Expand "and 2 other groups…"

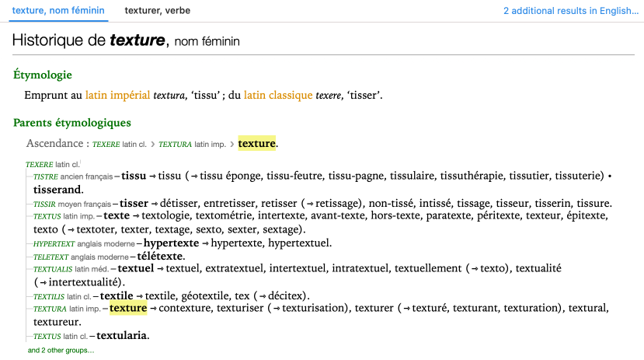click(61, 351)
